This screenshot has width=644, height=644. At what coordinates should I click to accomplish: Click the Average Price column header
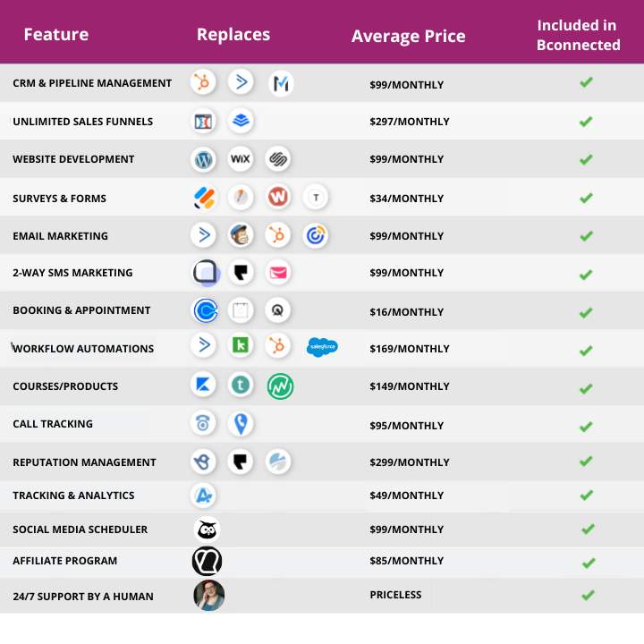[408, 37]
